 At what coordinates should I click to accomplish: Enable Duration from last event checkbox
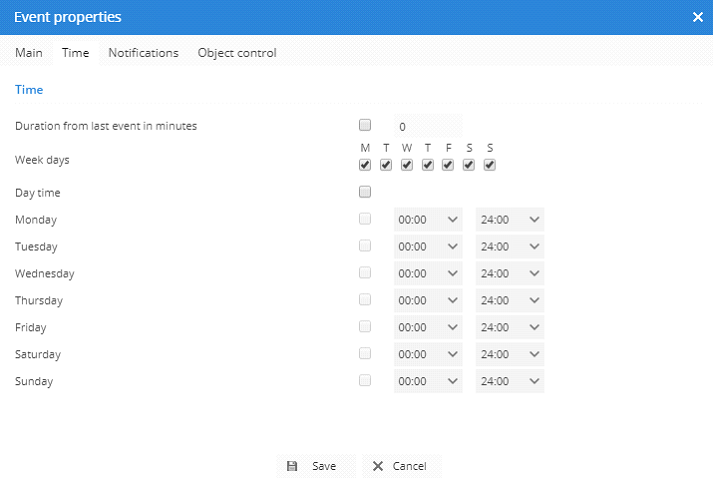pos(365,126)
